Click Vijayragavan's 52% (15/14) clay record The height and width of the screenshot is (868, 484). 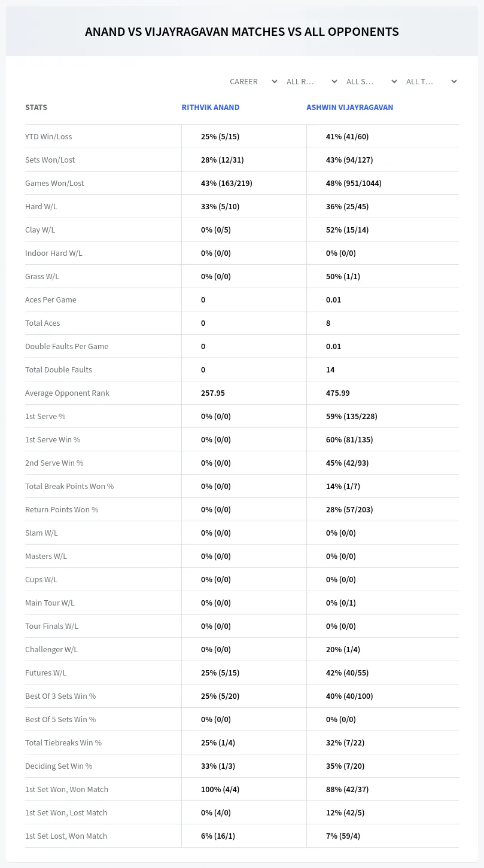tap(348, 230)
